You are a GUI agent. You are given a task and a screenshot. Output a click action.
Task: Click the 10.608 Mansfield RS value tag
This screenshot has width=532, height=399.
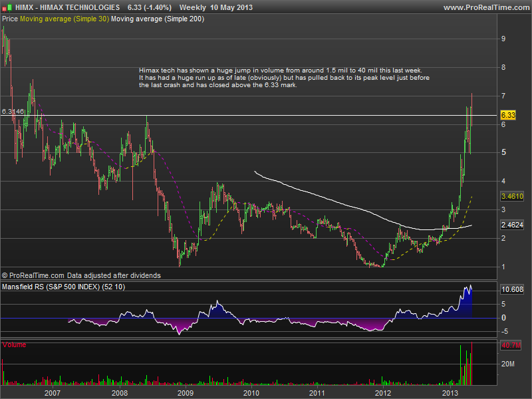pos(512,289)
